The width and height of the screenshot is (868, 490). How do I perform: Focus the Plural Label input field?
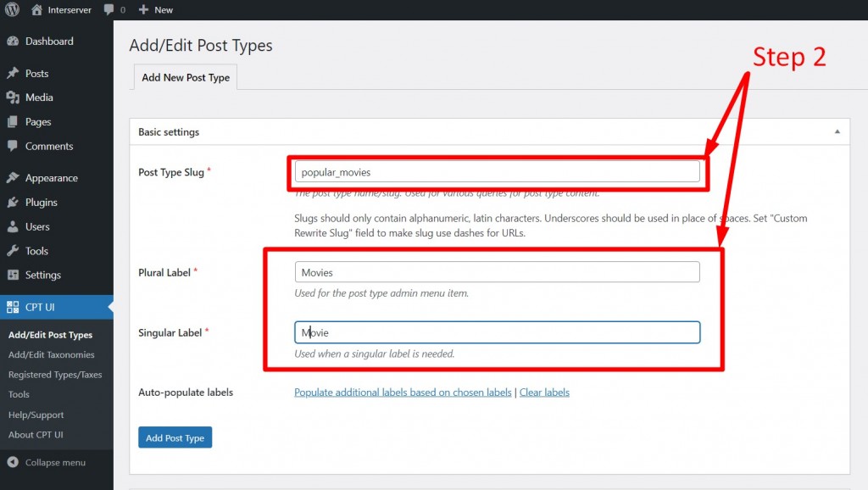click(x=497, y=272)
